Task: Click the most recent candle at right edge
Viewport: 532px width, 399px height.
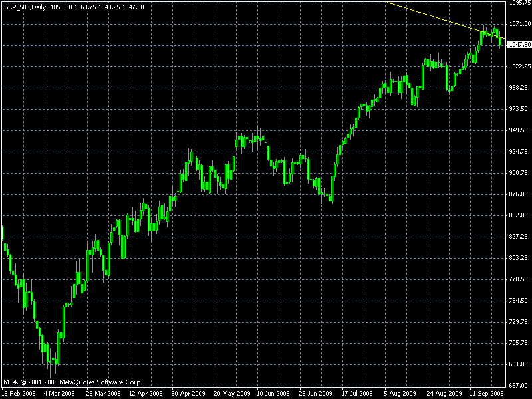Action: click(500, 41)
